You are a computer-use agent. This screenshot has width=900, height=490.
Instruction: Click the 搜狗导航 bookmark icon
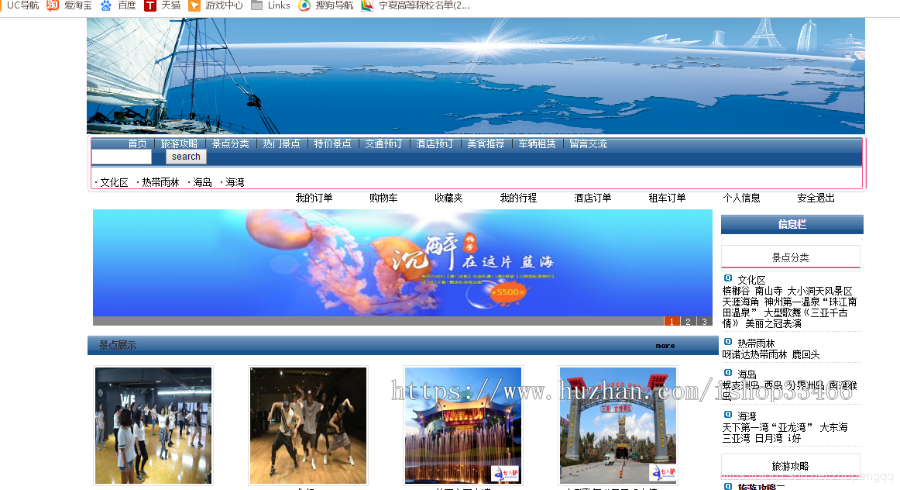coord(305,6)
